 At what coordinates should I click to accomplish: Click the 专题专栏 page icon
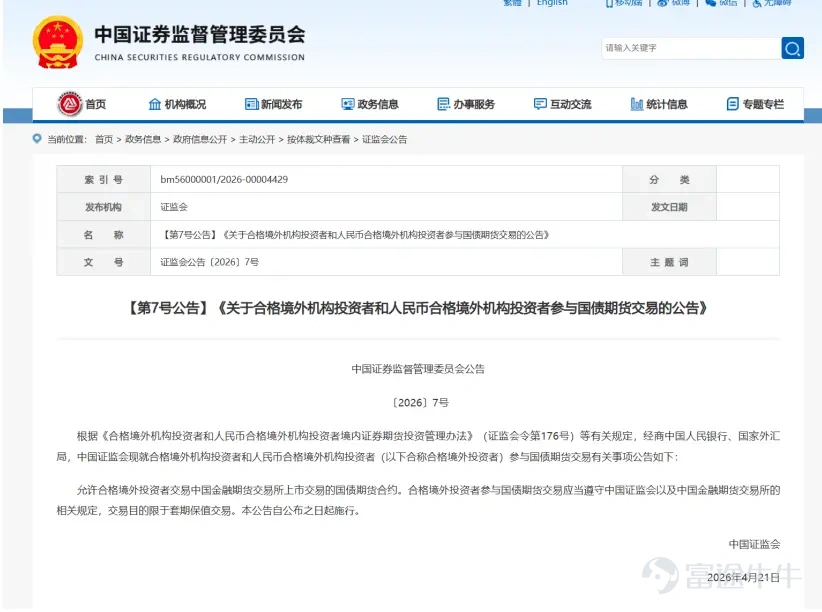click(732, 104)
